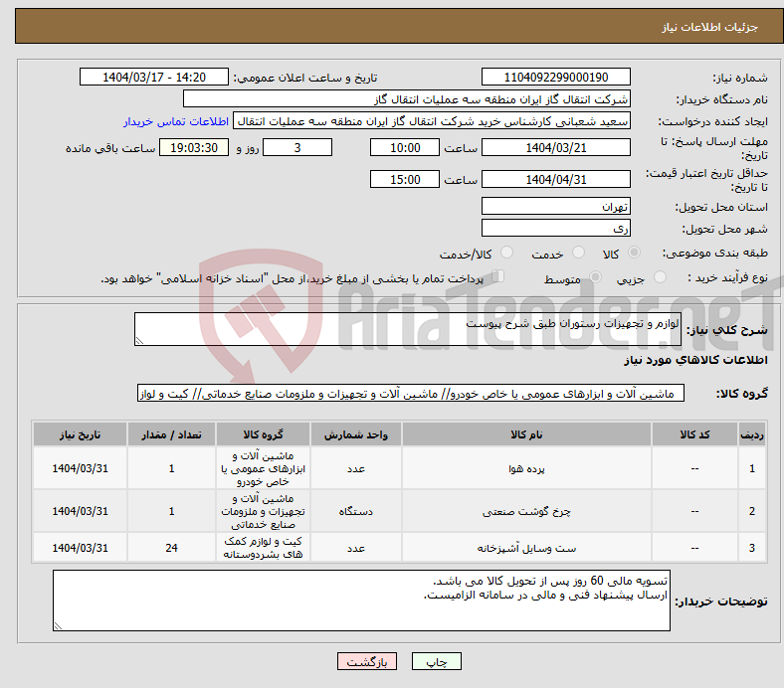Click the کد کالا column header
The width and height of the screenshot is (784, 688).
coord(694,434)
